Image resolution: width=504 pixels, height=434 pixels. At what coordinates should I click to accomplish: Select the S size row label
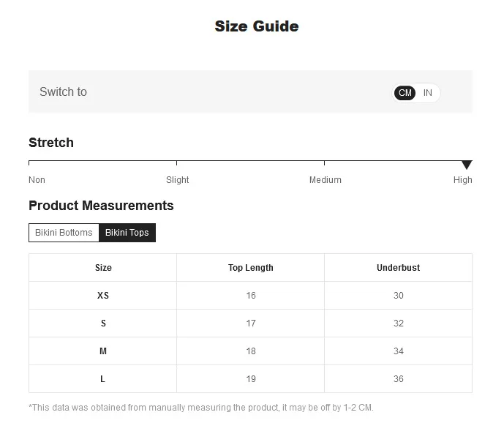103,323
